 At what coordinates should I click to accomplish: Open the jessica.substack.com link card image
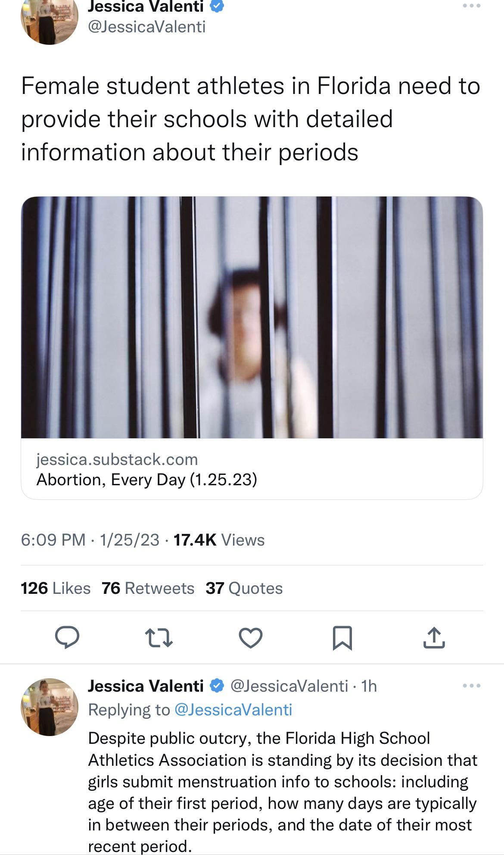[252, 317]
